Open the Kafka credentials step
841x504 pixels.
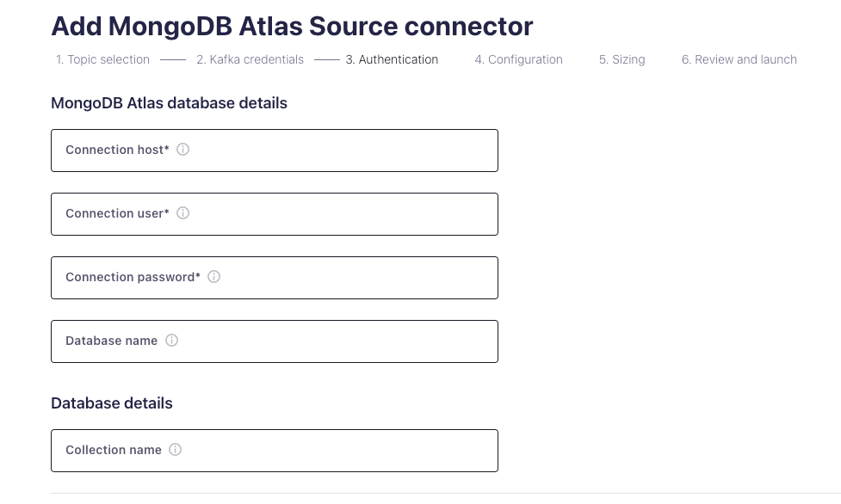250,59
